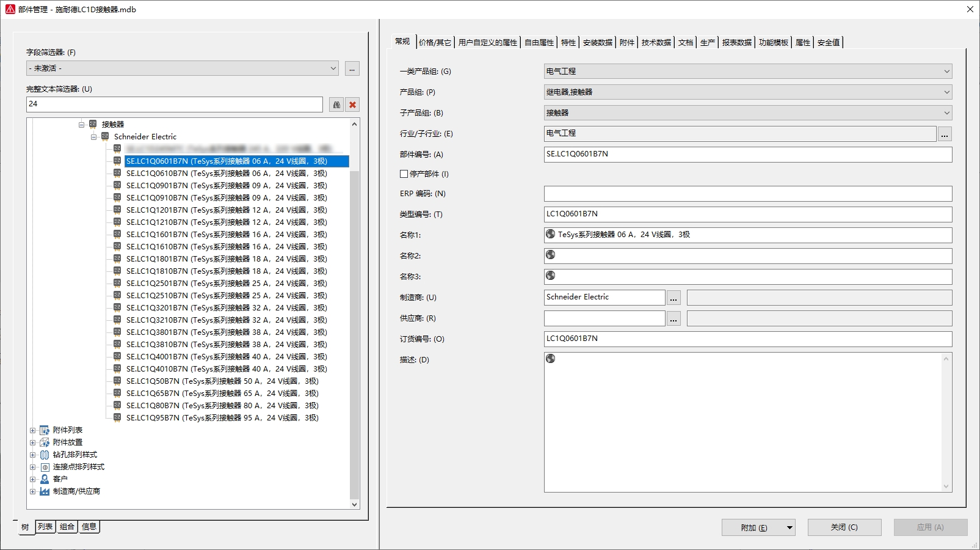The image size is (980, 550).
Task: Click the binoculars search filter icon
Action: (x=336, y=105)
